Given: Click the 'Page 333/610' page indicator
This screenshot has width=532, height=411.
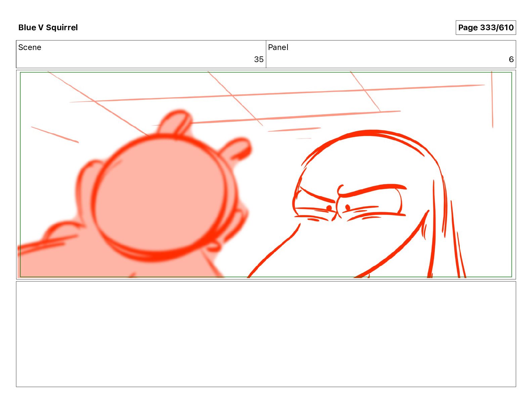Looking at the screenshot, I should 486,28.
